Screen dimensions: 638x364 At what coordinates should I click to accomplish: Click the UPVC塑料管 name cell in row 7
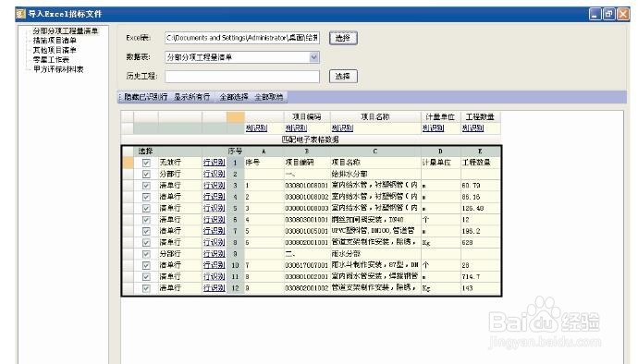tap(375, 231)
